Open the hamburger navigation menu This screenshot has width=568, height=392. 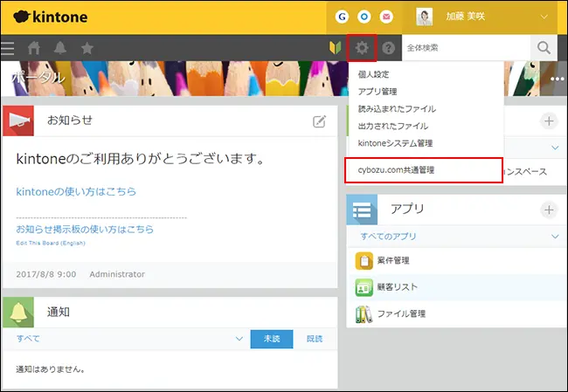(x=8, y=48)
